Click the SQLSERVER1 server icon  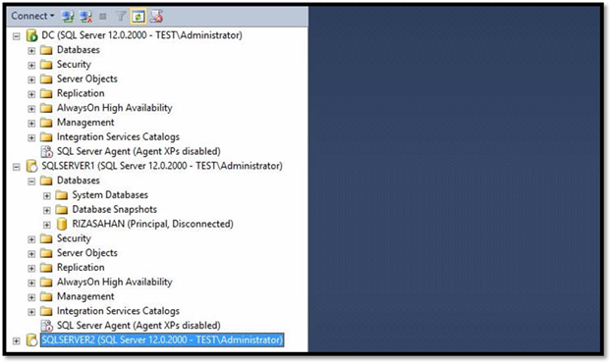(x=31, y=166)
